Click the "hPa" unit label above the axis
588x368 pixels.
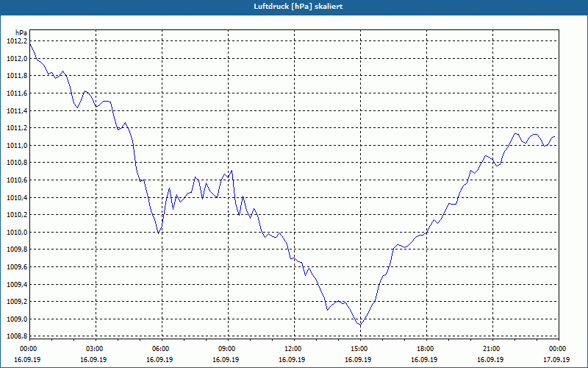pyautogui.click(x=21, y=33)
